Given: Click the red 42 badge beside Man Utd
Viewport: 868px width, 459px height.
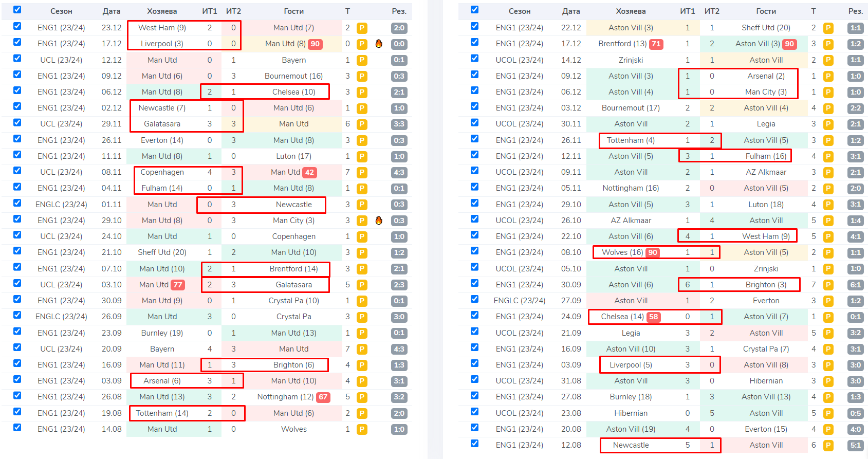Looking at the screenshot, I should [309, 172].
